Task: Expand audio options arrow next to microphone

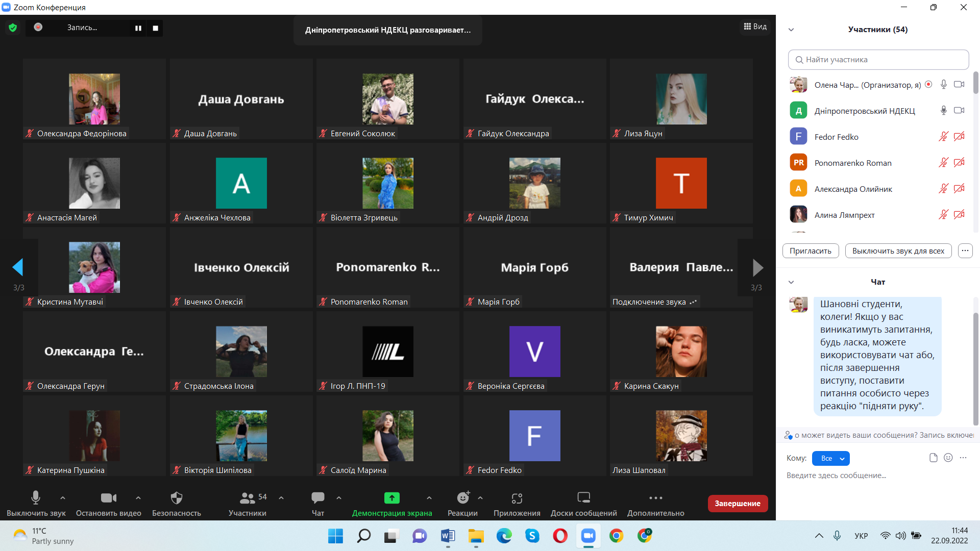Action: coord(63,498)
